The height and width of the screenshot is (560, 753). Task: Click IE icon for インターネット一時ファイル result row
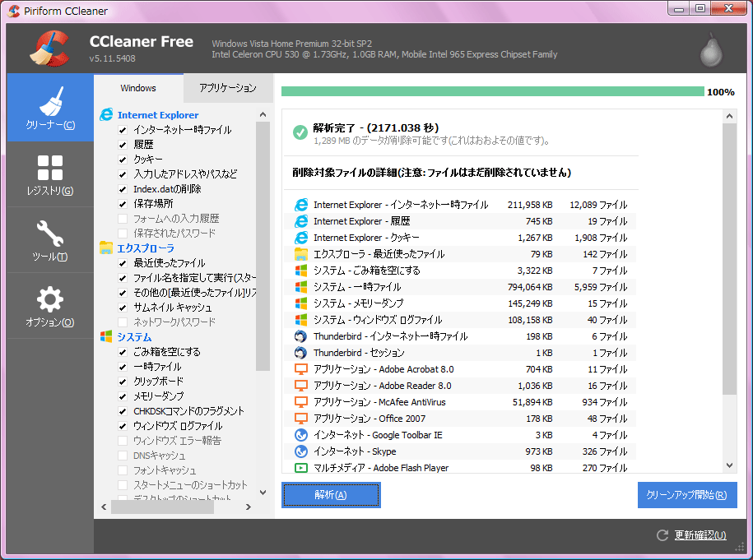301,205
